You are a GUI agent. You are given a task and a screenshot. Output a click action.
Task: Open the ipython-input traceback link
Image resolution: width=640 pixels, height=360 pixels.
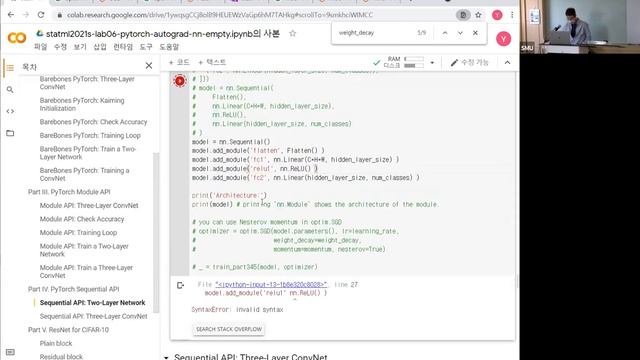coord(271,284)
